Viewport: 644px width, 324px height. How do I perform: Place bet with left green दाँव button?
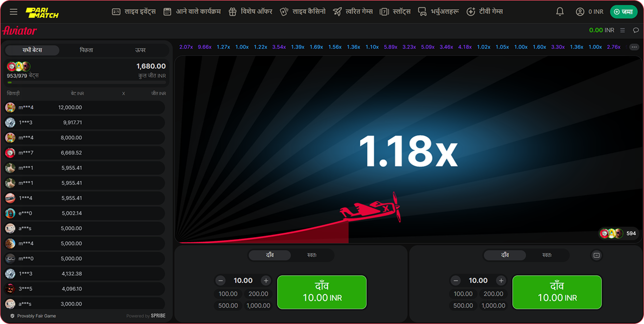click(322, 292)
